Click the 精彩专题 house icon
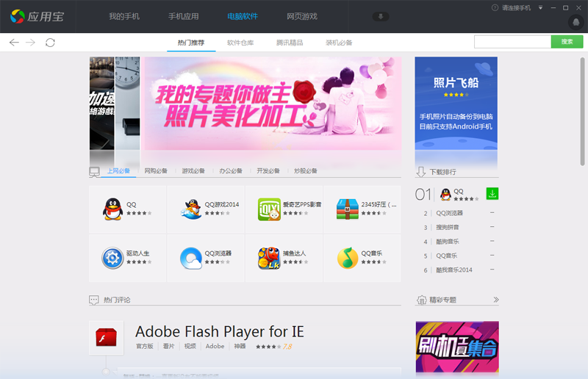 pos(422,300)
